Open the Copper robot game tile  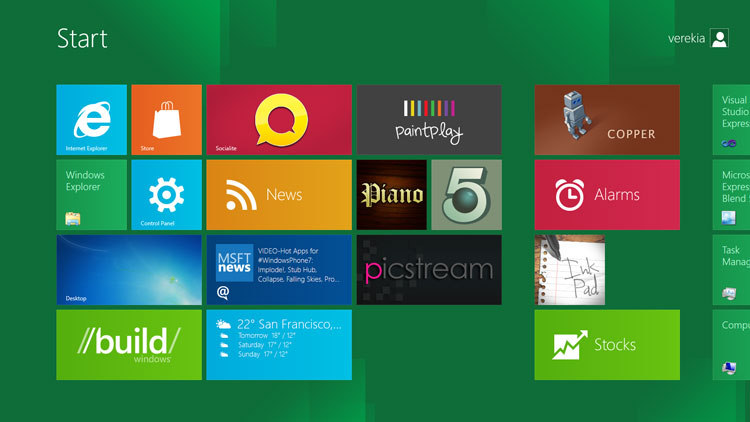click(x=607, y=120)
